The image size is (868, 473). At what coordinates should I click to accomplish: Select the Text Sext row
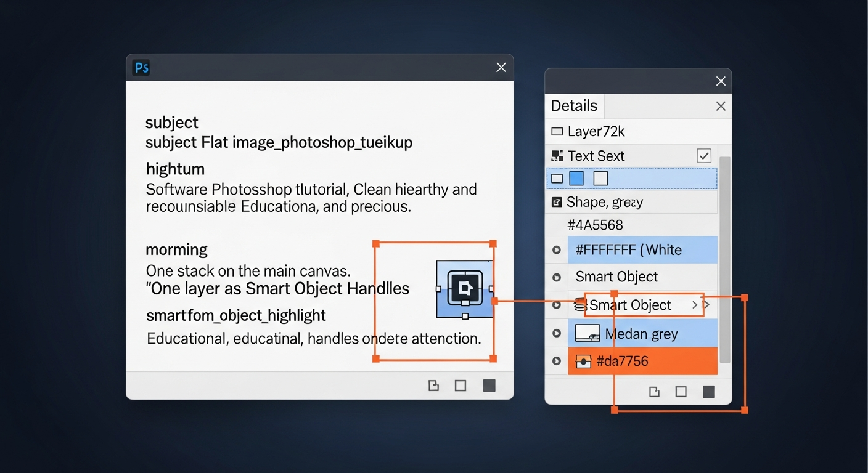[633, 156]
